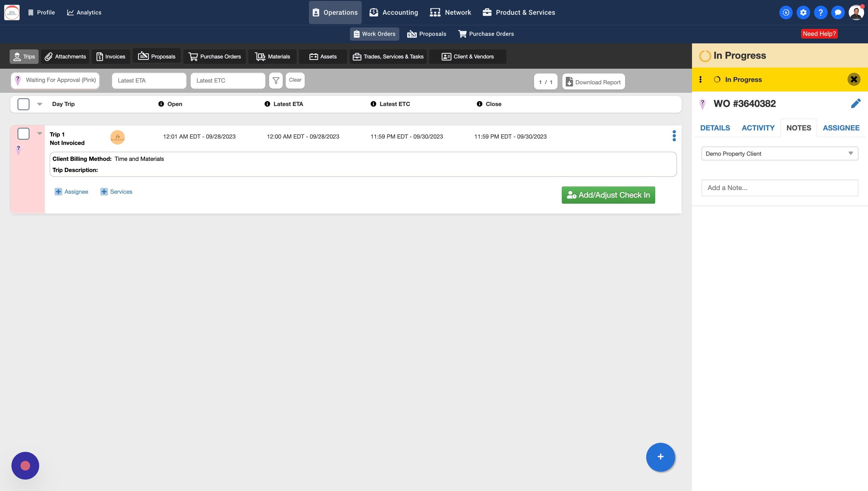This screenshot has height=491, width=868.
Task: Click the pencil edit icon beside WO #3640382
Action: [x=856, y=104]
